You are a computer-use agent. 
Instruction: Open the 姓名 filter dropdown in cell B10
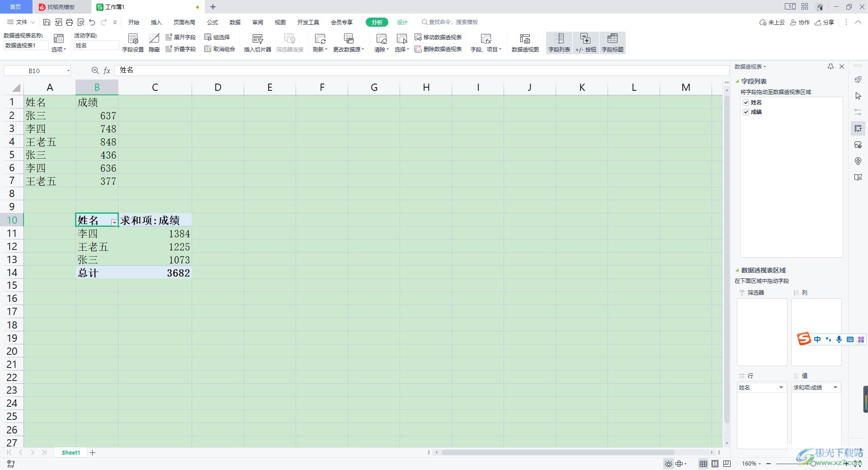(x=114, y=222)
